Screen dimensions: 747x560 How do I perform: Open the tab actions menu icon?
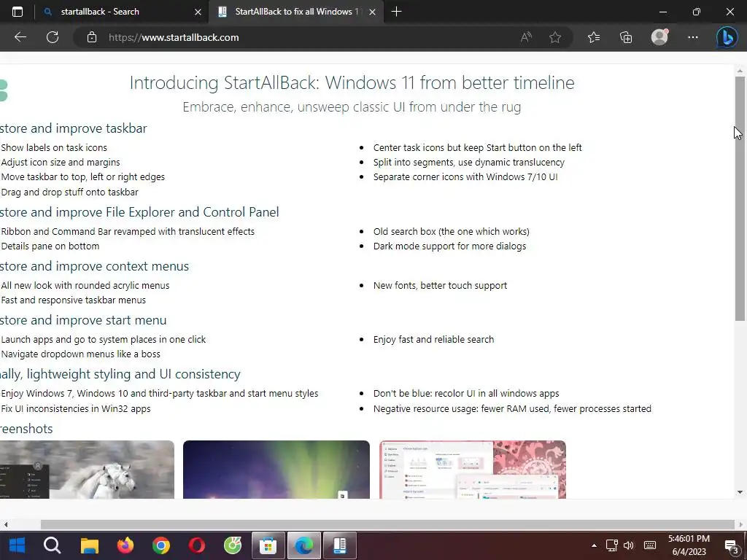click(x=18, y=12)
